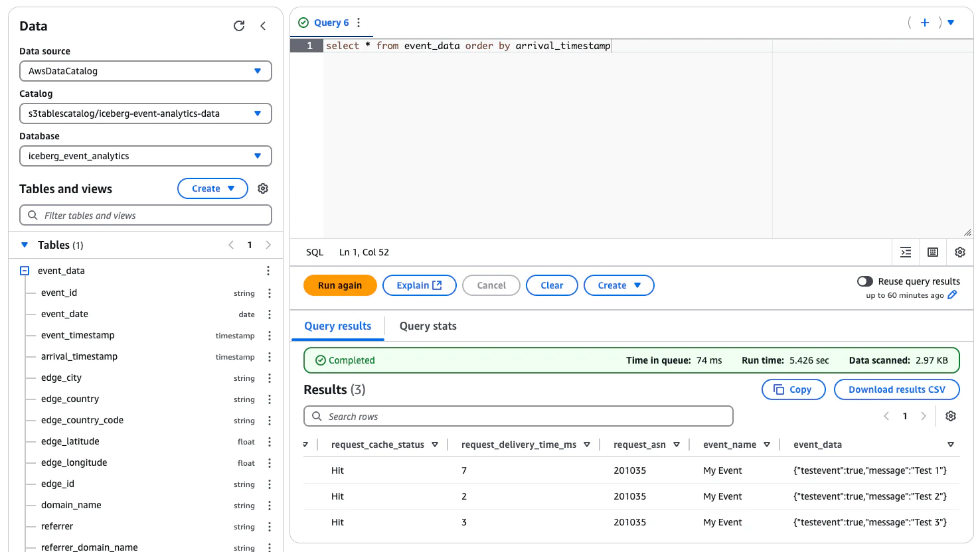This screenshot has width=980, height=552.
Task: Click Run again button
Action: [340, 285]
